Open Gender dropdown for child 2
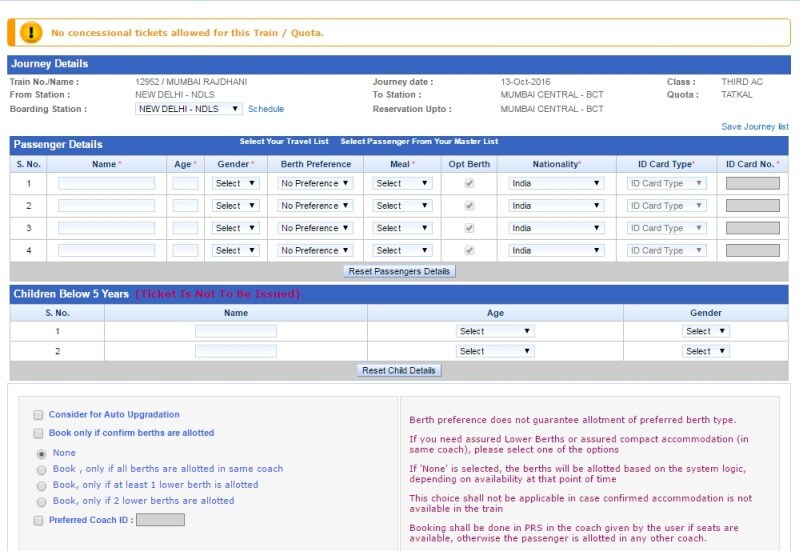Image resolution: width=800 pixels, height=551 pixels. [706, 351]
